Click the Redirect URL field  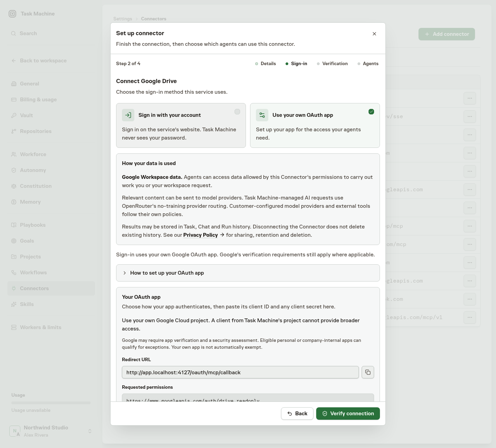(240, 372)
